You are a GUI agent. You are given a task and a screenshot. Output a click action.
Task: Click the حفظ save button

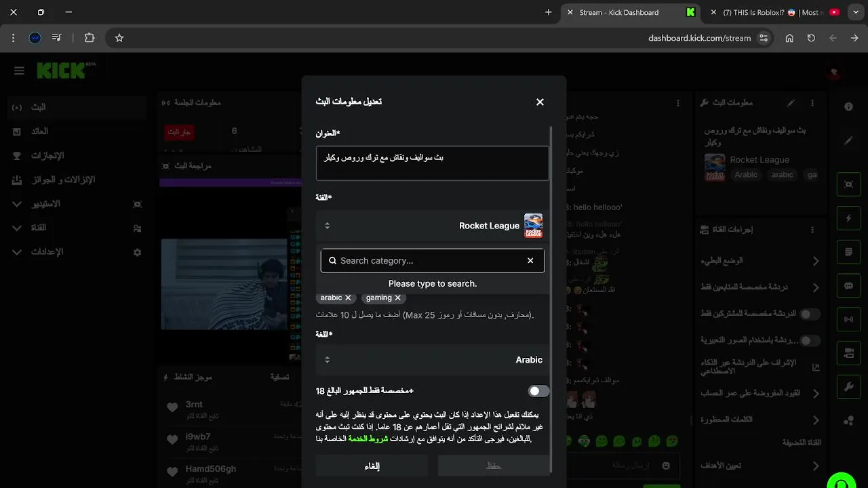point(493,466)
